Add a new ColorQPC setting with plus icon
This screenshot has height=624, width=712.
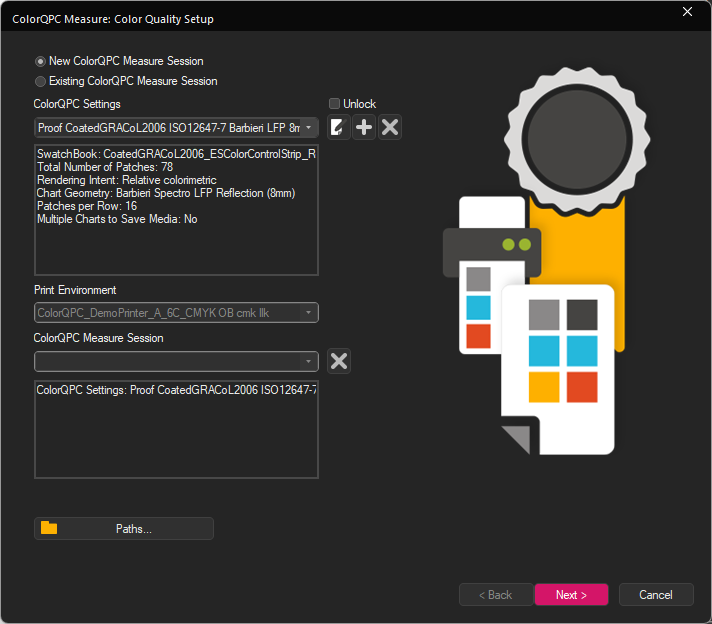pos(364,127)
